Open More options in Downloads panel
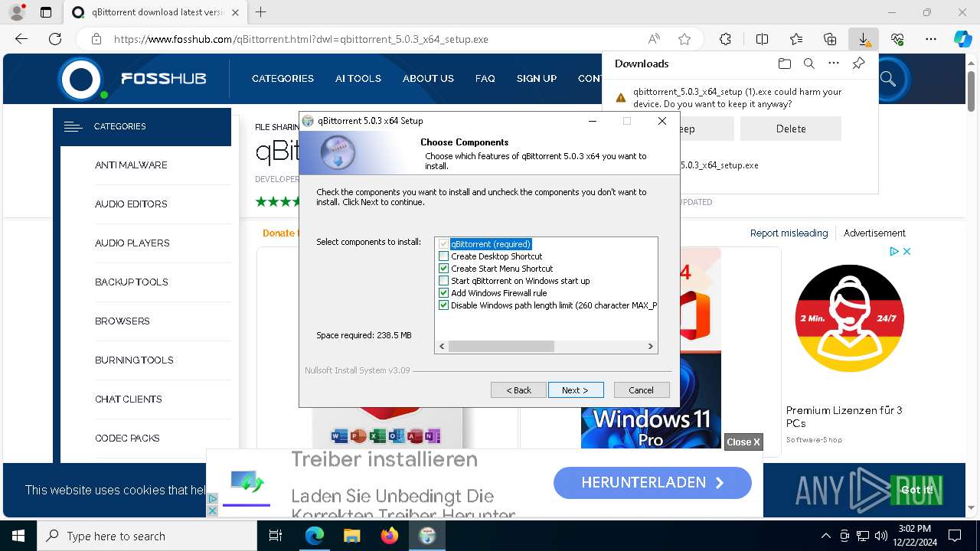Viewport: 980px width, 551px height. (834, 64)
